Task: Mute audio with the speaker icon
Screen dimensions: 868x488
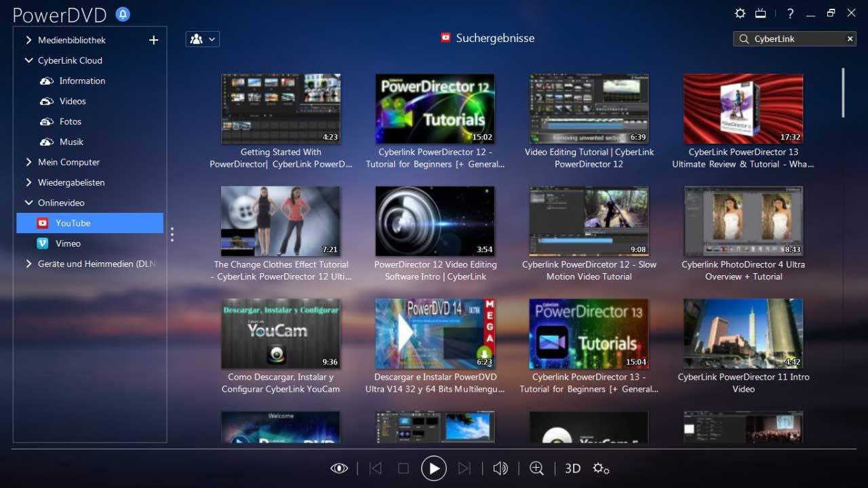Action: click(500, 468)
